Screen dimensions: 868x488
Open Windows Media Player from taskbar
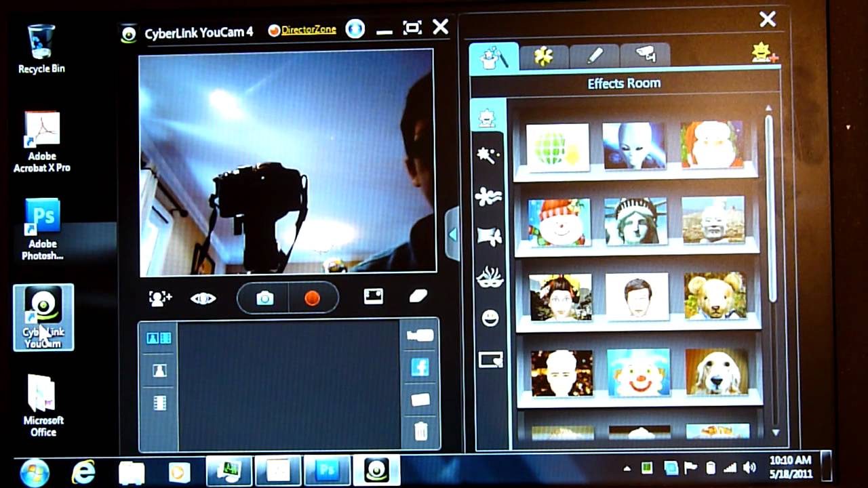click(180, 472)
